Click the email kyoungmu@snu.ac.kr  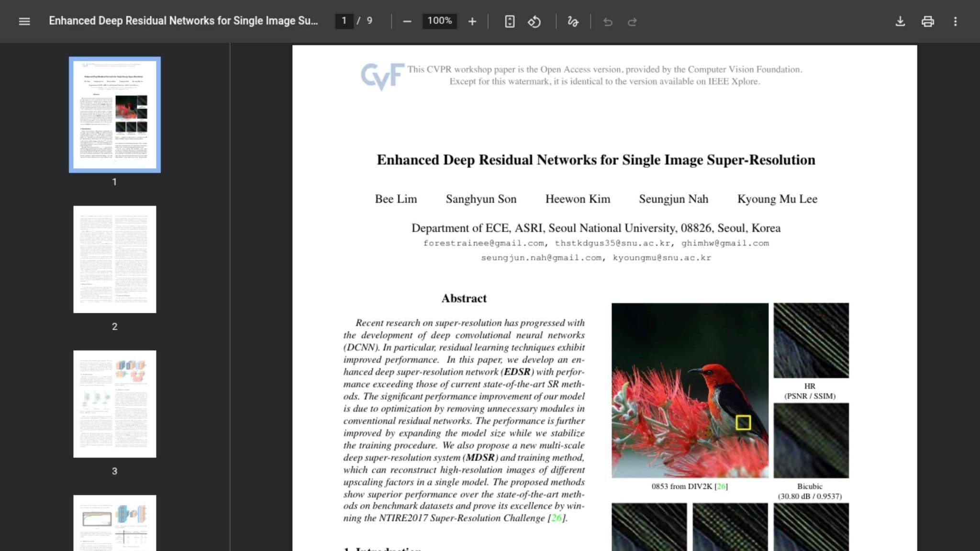click(662, 258)
